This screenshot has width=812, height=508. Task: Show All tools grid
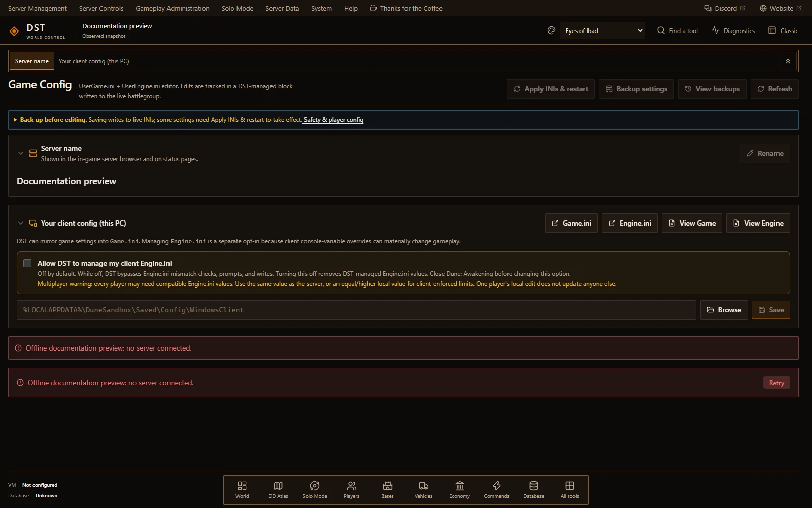569,490
